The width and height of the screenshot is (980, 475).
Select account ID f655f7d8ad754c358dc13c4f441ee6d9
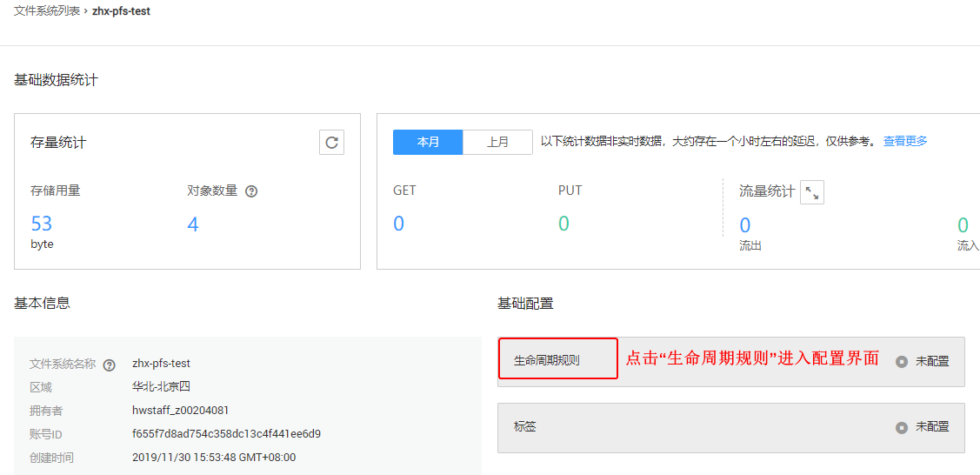(x=227, y=434)
